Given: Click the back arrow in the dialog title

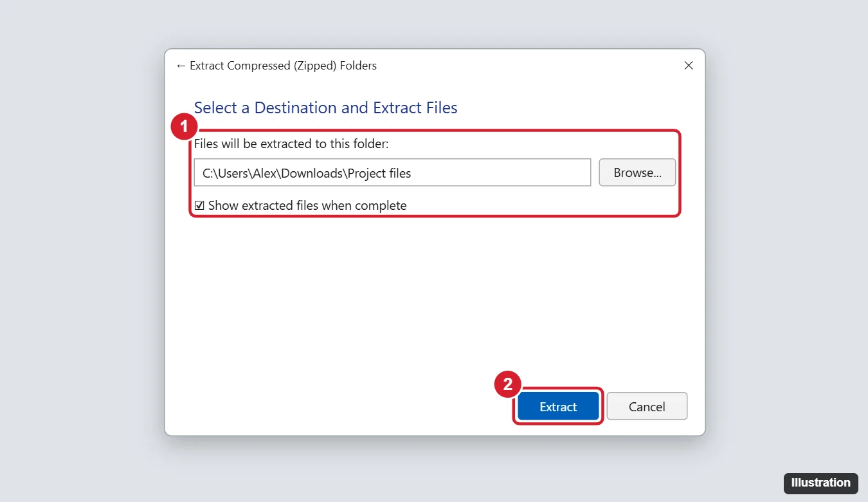Looking at the screenshot, I should [181, 66].
